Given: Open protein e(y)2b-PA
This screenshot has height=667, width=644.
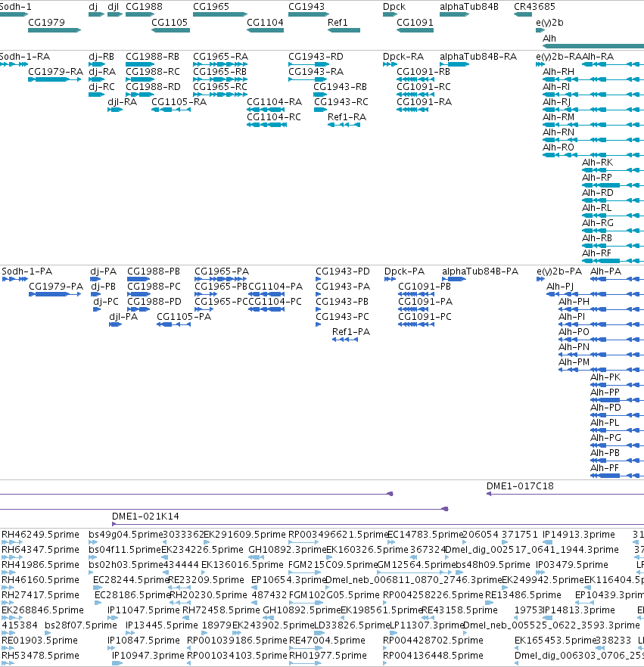Looking at the screenshot, I should [x=540, y=279].
